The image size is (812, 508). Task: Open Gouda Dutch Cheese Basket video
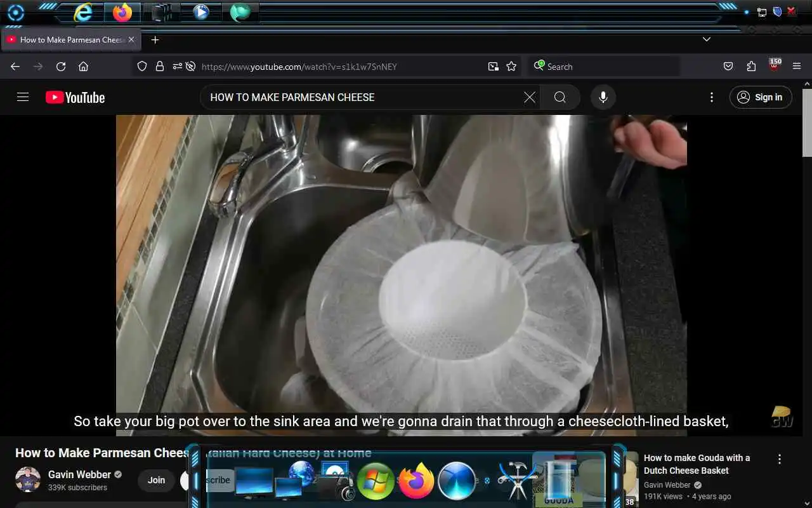697,464
